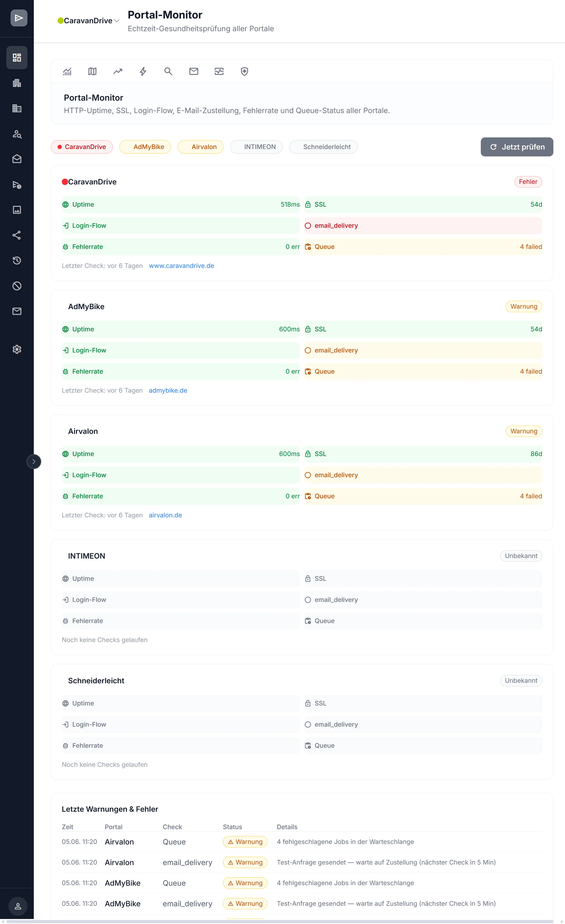Click the Warnung badge on Airvalon card
Screen dimensions: 565x924
[524, 431]
